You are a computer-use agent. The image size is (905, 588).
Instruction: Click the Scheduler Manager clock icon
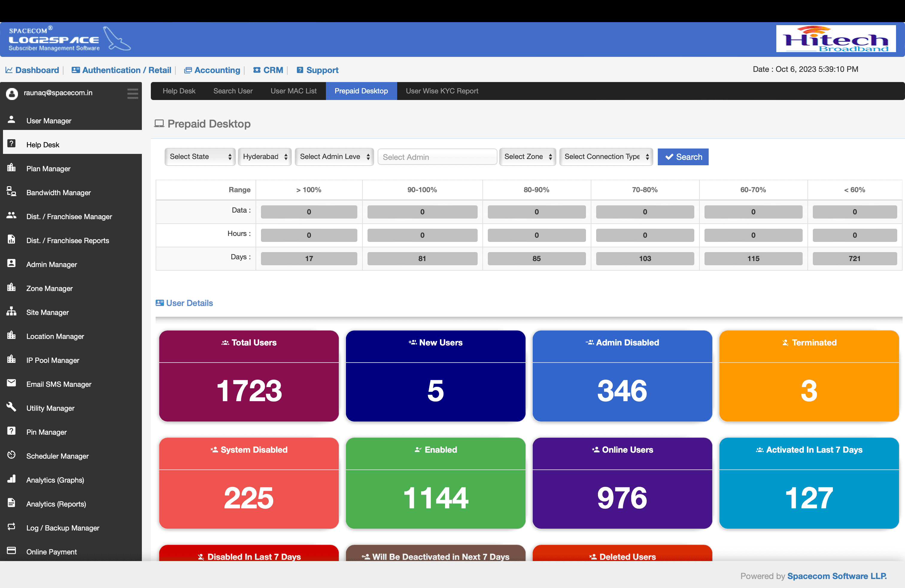(x=11, y=455)
